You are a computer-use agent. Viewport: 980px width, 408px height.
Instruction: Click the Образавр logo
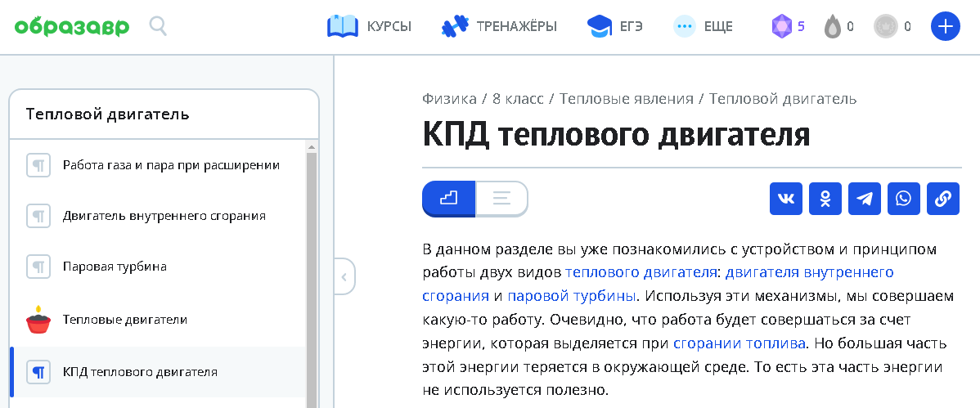tap(72, 27)
